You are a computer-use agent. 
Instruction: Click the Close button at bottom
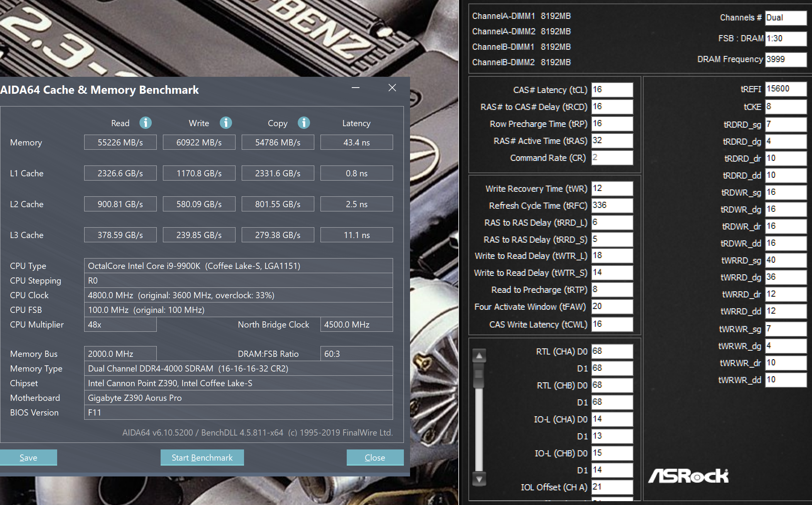coord(375,458)
